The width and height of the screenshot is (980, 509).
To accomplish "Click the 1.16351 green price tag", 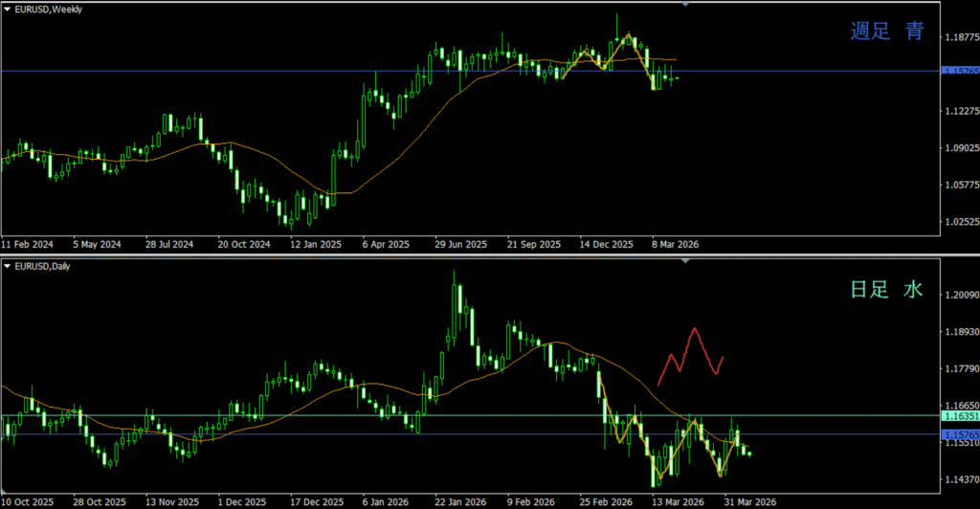I will pyautogui.click(x=960, y=416).
